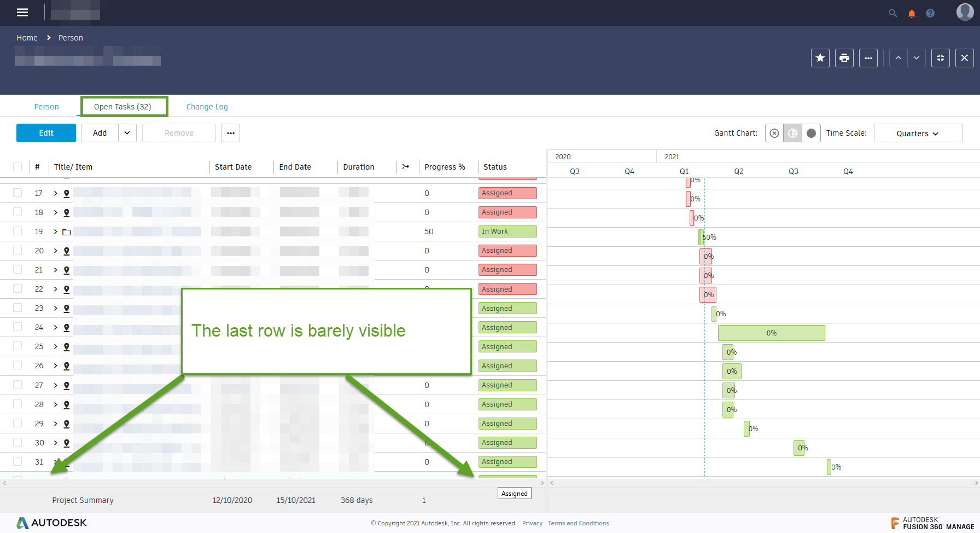Image resolution: width=980 pixels, height=533 pixels.
Task: Open the help question mark icon
Action: click(x=930, y=13)
